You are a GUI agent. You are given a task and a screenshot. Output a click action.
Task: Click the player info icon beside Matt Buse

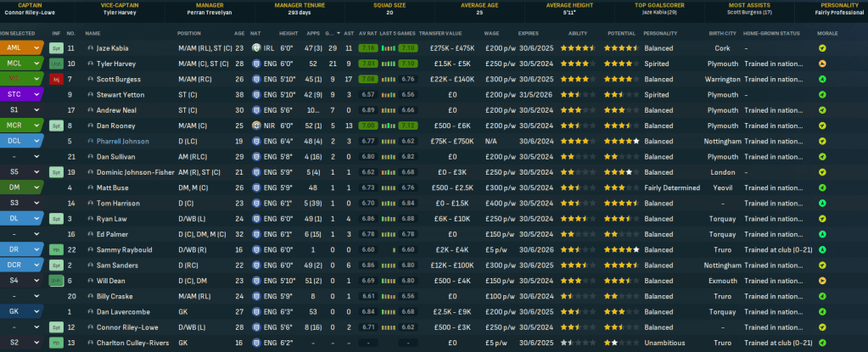pyautogui.click(x=91, y=187)
